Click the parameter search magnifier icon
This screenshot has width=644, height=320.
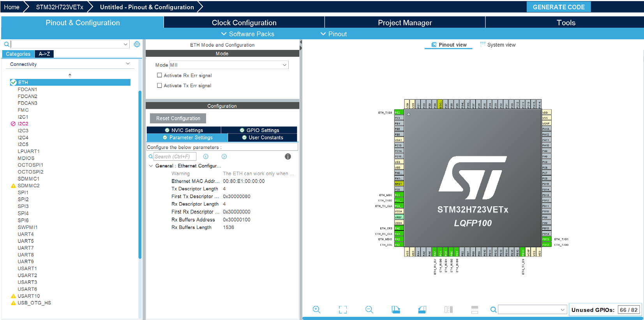click(x=151, y=156)
